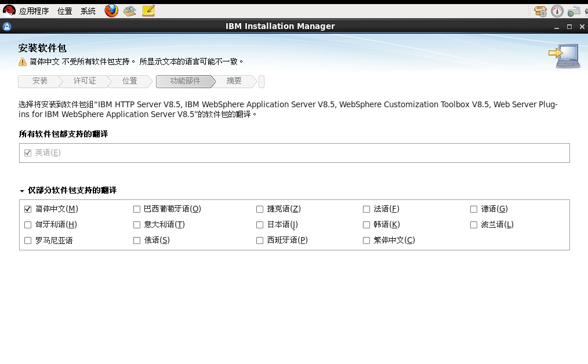Click the clock tray icon in the panel
Viewport: 588px width, 364px height.
[x=557, y=11]
